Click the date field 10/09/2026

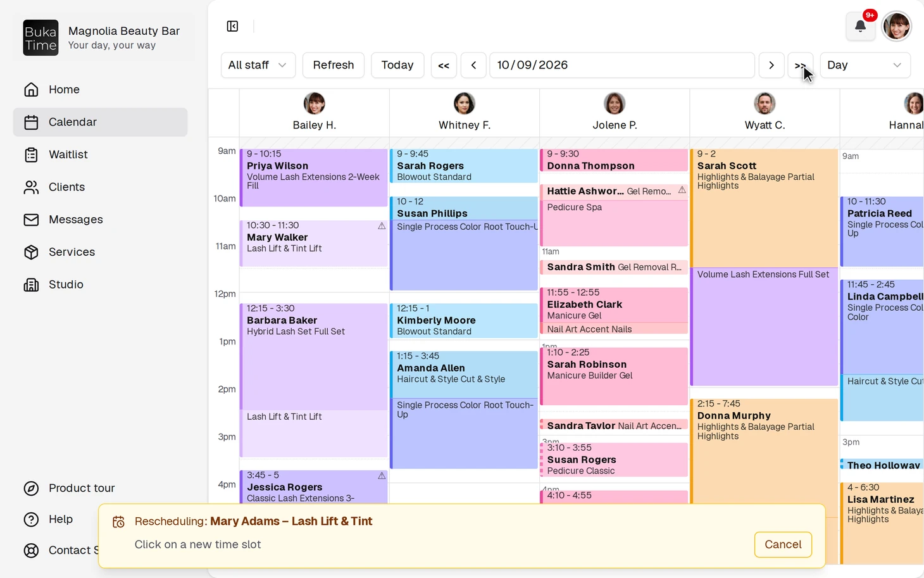tap(622, 65)
